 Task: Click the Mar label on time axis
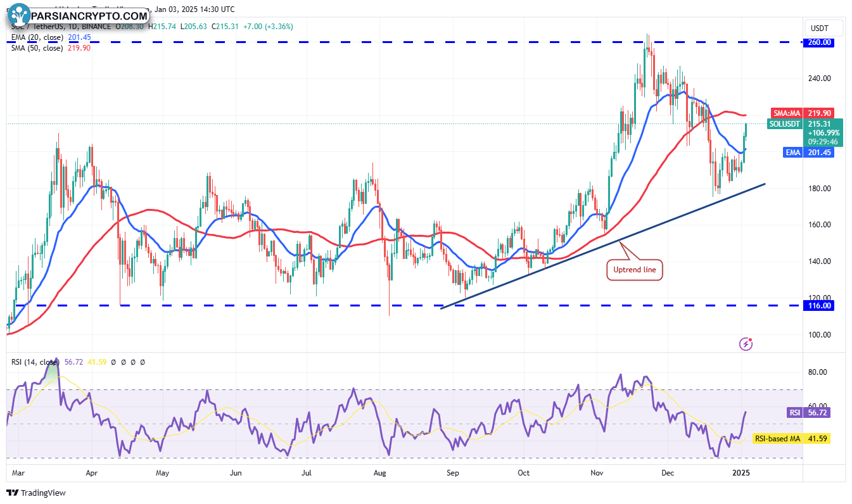(18, 472)
